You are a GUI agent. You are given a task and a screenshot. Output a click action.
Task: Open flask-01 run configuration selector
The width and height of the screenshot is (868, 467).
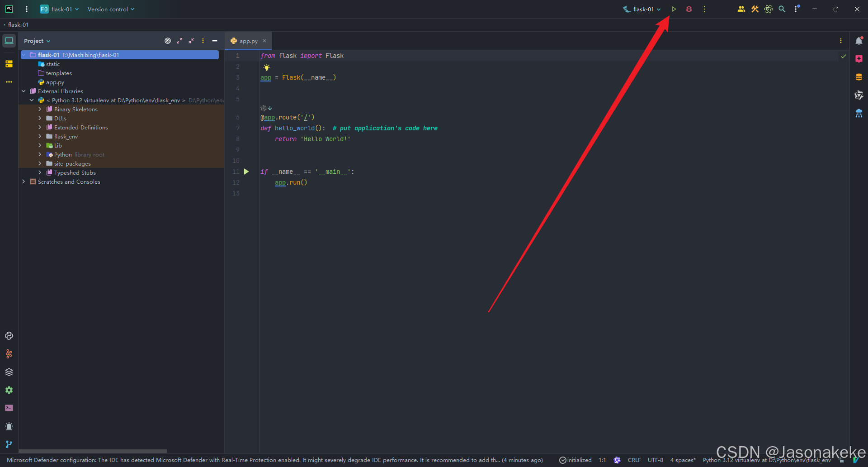pos(642,9)
